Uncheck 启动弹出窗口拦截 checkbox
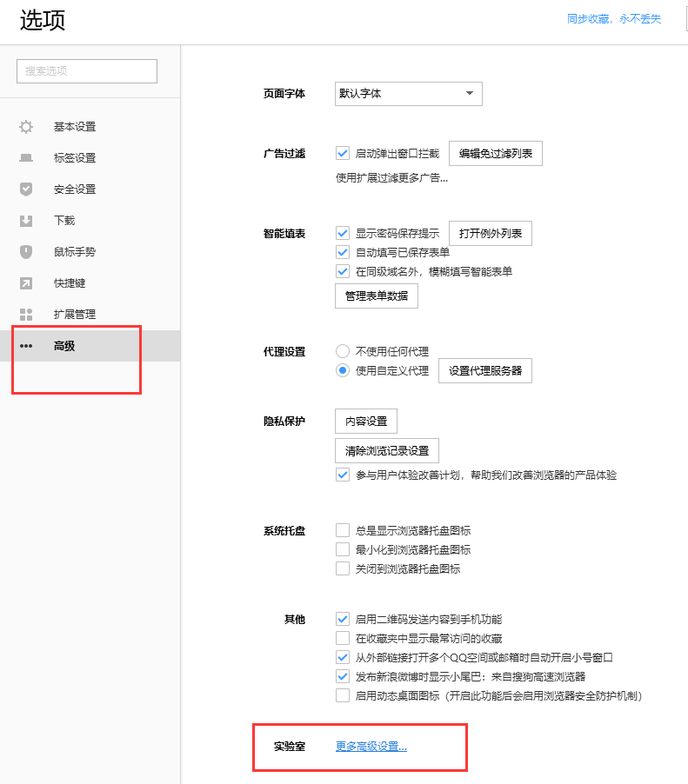This screenshot has width=688, height=784. click(343, 154)
